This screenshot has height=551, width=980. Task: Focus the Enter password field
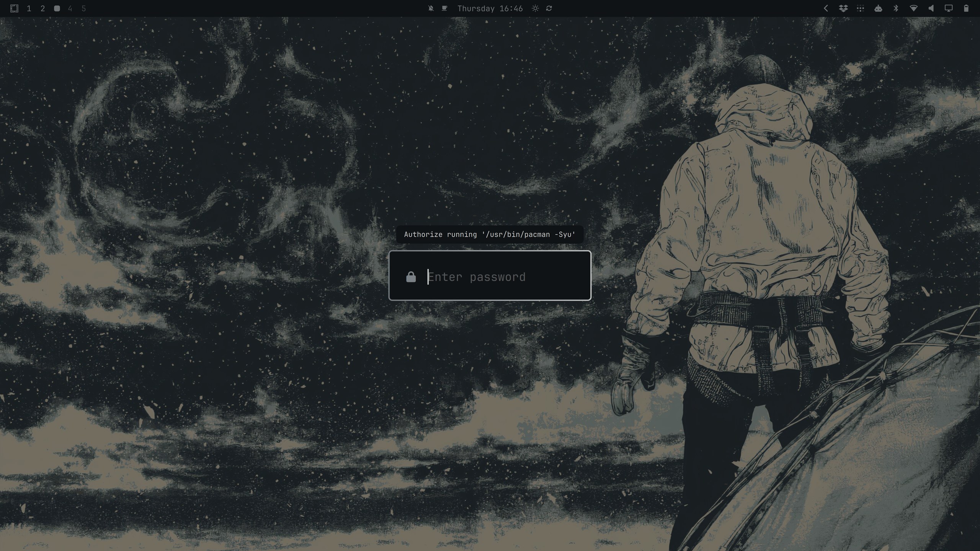(490, 275)
